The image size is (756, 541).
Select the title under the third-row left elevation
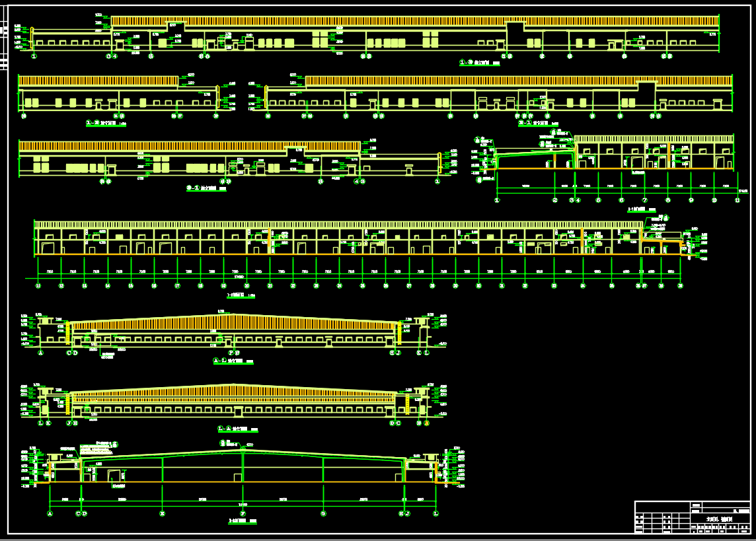tap(206, 188)
